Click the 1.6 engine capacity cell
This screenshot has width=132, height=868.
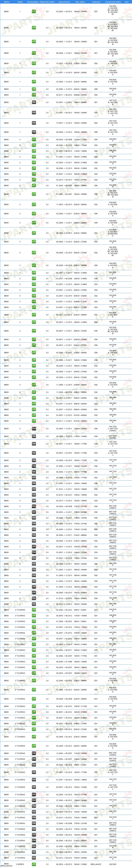pos(47,610)
